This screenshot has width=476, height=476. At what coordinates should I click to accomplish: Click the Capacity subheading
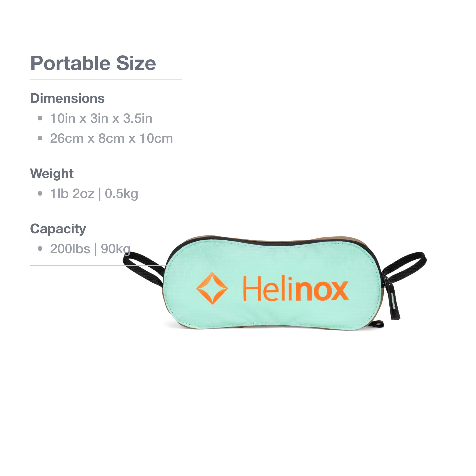pos(58,229)
